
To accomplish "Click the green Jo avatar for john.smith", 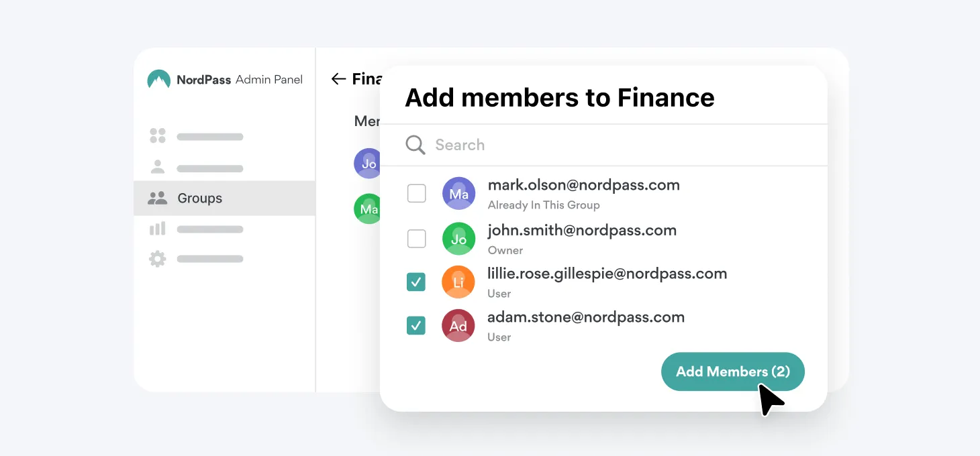I will click(x=459, y=239).
